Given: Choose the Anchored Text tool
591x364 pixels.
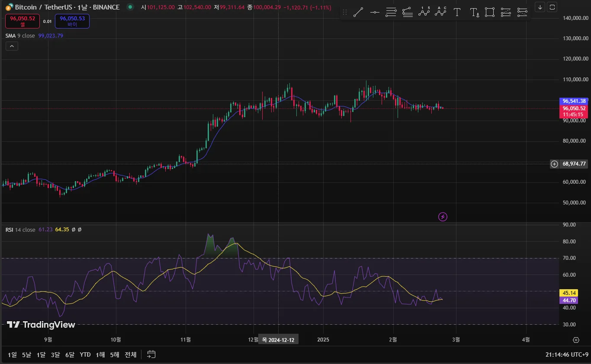Looking at the screenshot, I should click(474, 13).
